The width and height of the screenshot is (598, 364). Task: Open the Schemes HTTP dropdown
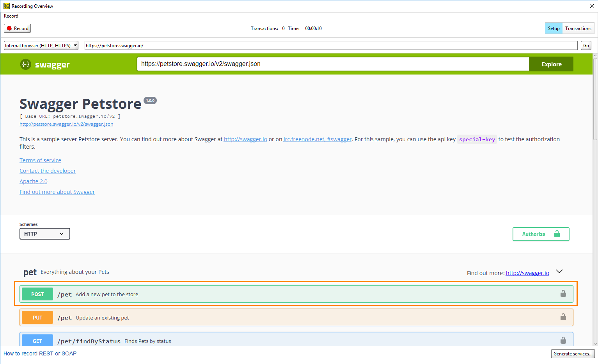(45, 234)
